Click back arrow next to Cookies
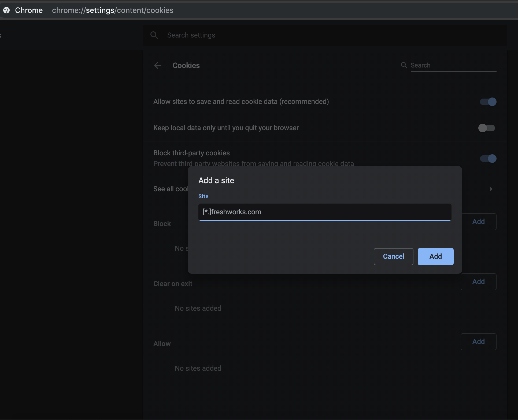This screenshot has height=420, width=518. 158,65
